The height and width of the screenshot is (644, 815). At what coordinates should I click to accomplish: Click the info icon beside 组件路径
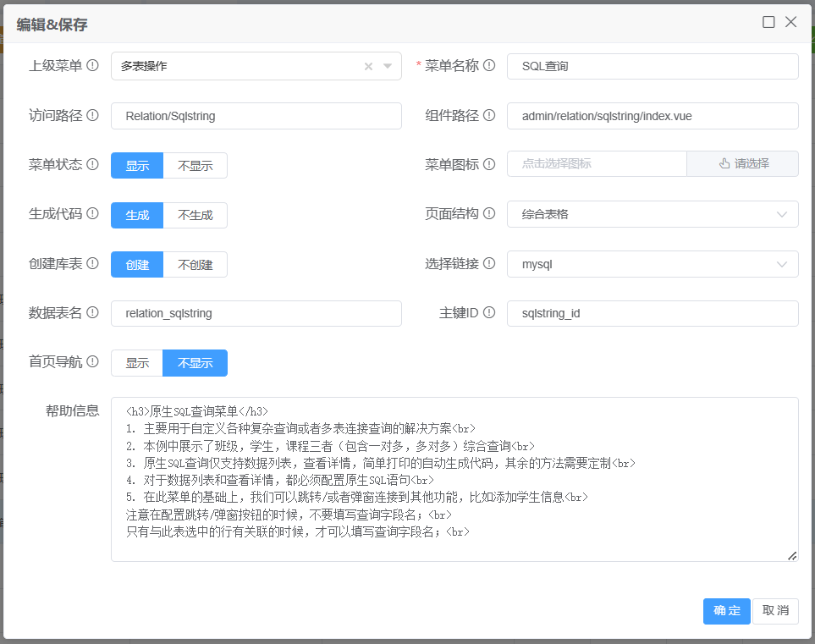[489, 116]
